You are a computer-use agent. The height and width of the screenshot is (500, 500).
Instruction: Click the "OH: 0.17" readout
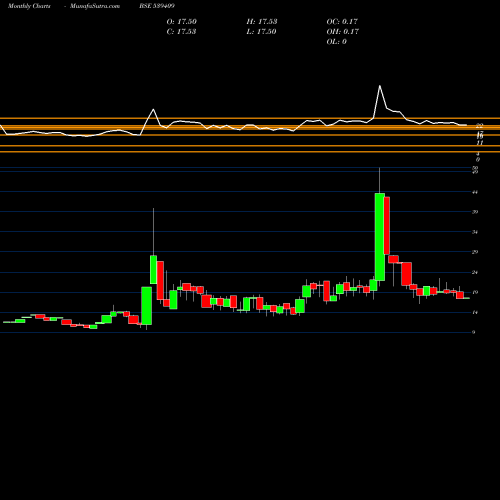(x=342, y=32)
